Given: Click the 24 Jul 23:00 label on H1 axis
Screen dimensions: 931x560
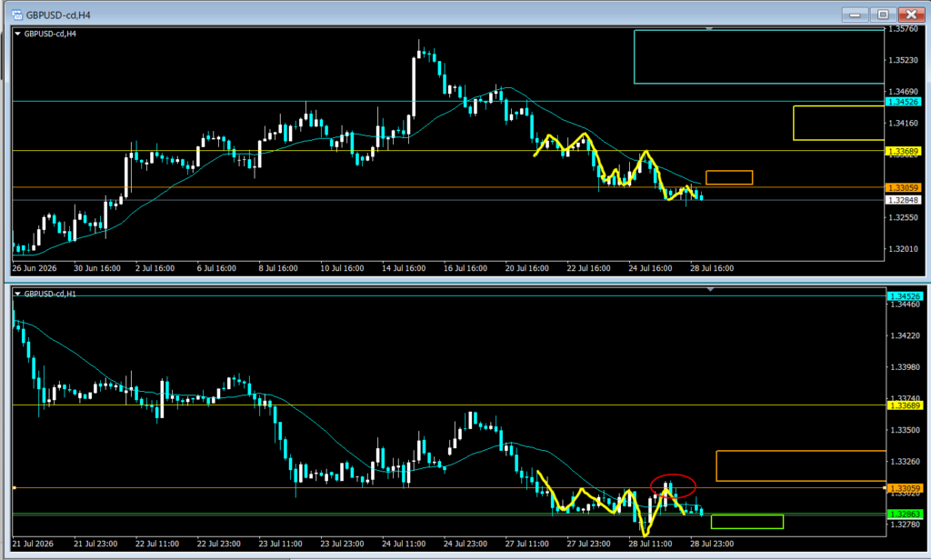Looking at the screenshot, I should (465, 544).
